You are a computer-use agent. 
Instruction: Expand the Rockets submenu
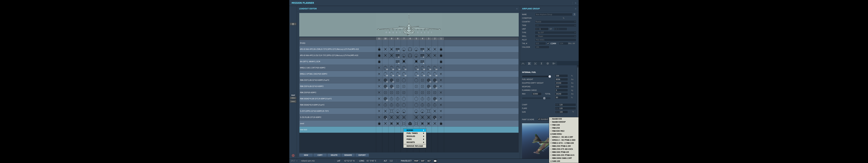(415, 142)
